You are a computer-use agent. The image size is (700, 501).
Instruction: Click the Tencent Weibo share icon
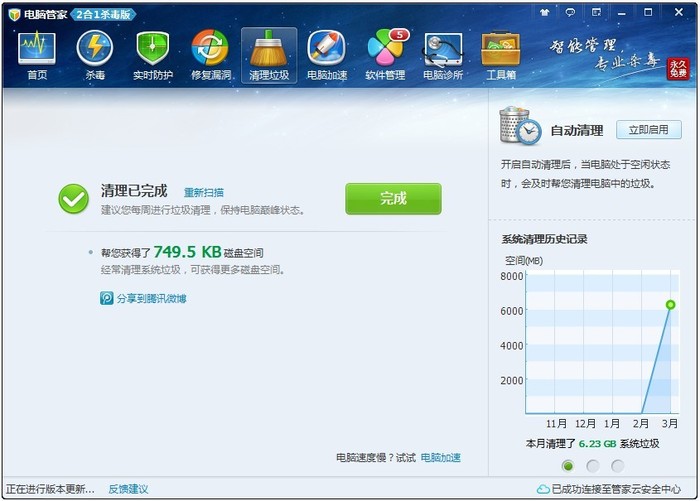coord(107,298)
